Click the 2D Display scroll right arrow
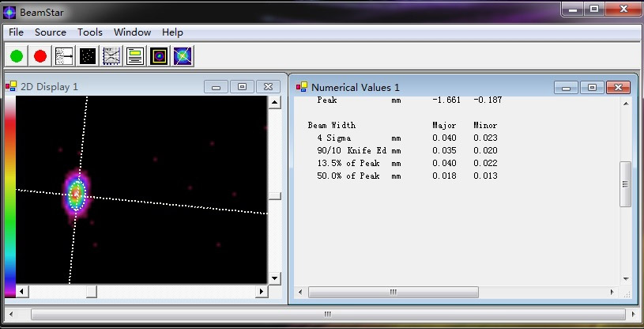Image resolution: width=644 pixels, height=329 pixels. tap(262, 291)
